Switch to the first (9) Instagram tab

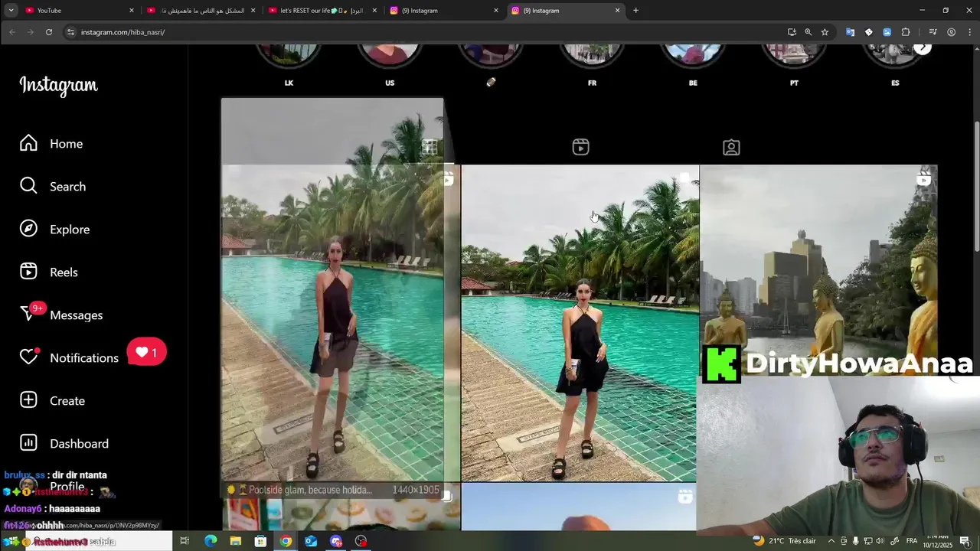point(443,11)
